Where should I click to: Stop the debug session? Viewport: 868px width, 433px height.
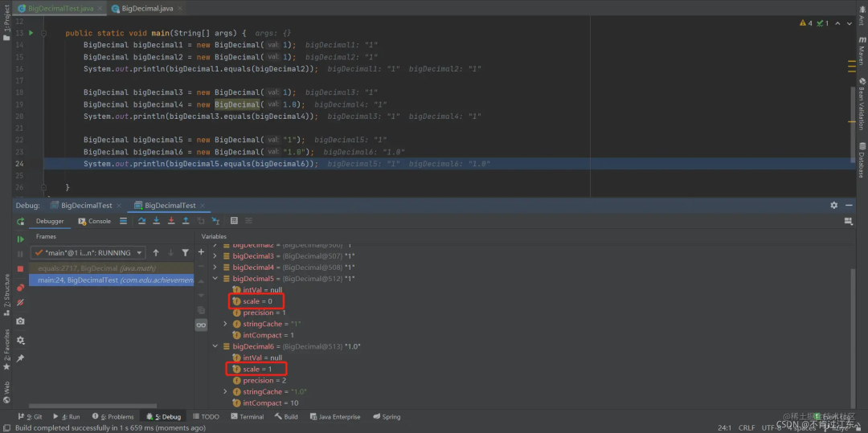pos(20,269)
